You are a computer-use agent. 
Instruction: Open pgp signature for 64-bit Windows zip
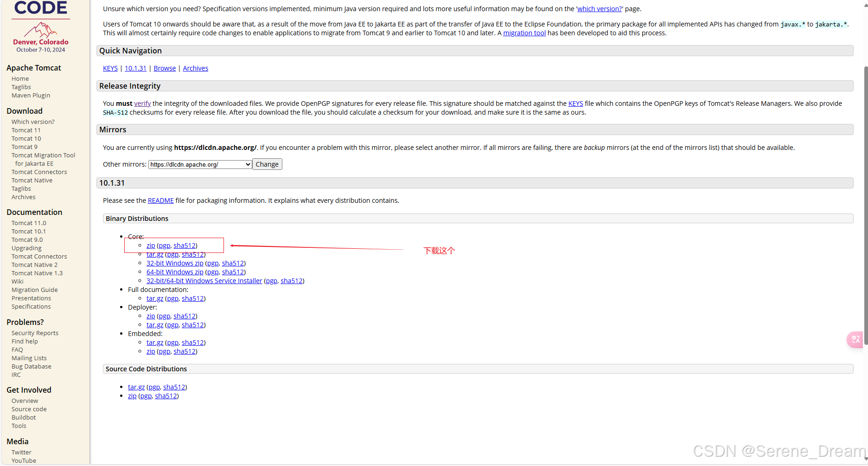(x=213, y=272)
